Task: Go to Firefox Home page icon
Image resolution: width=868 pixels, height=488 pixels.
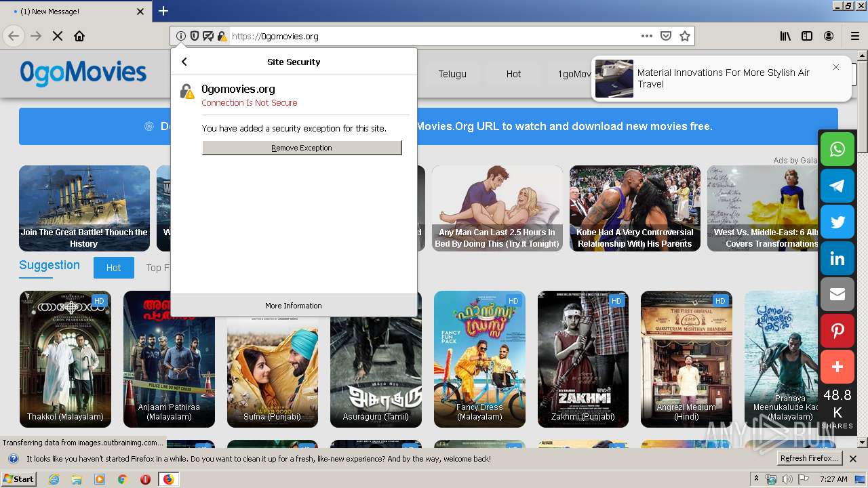Action: [x=79, y=36]
